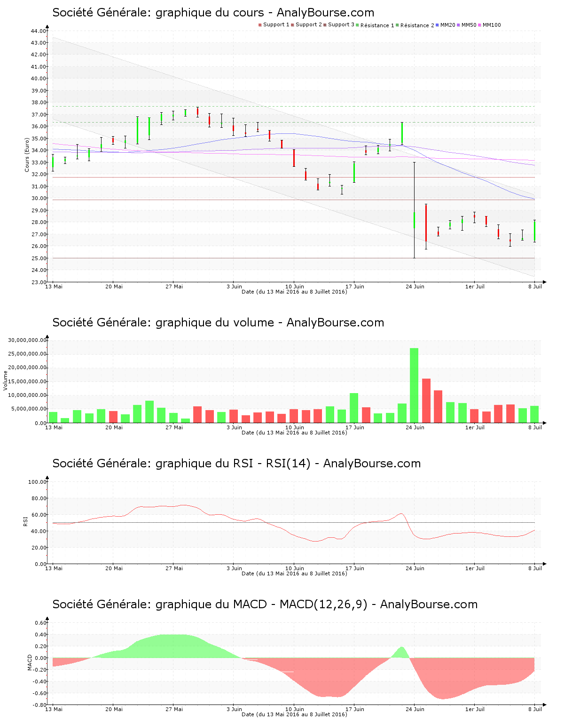Click the 30,000,000.00 volume axis label
This screenshot has width=564, height=728.
point(27,340)
